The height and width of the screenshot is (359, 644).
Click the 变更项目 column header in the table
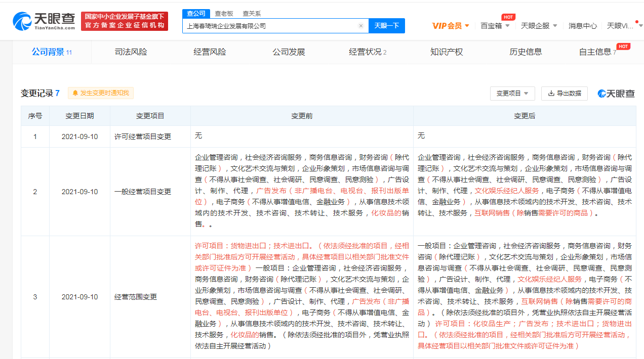pos(150,116)
